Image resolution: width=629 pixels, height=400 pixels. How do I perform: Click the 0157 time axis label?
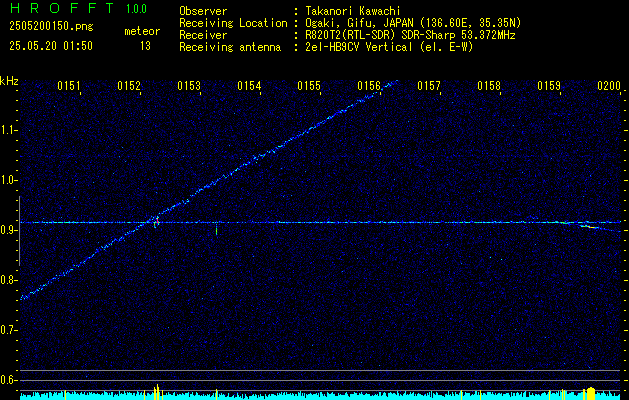point(429,86)
